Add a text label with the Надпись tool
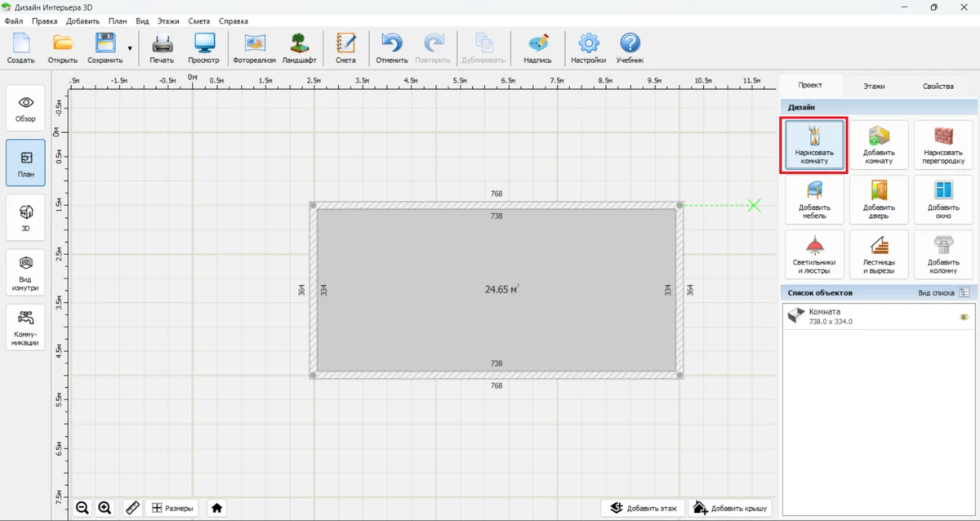The height and width of the screenshot is (521, 980). 537,48
